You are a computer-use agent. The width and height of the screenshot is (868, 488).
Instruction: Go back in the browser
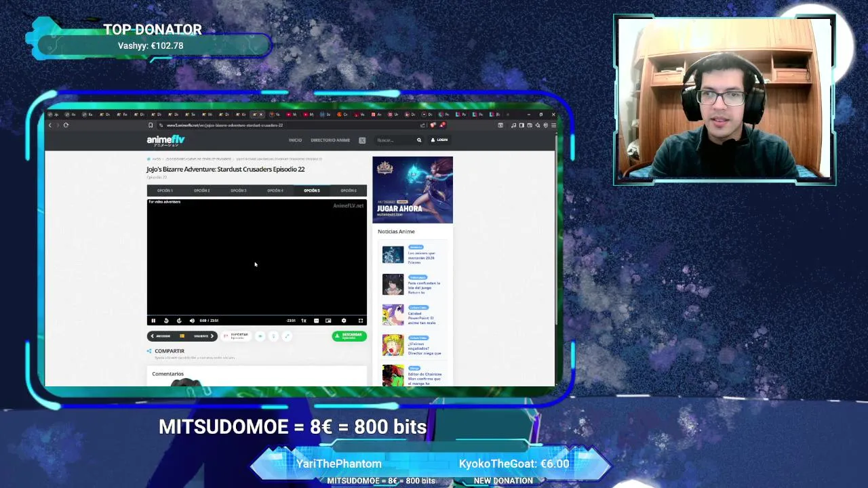click(50, 125)
